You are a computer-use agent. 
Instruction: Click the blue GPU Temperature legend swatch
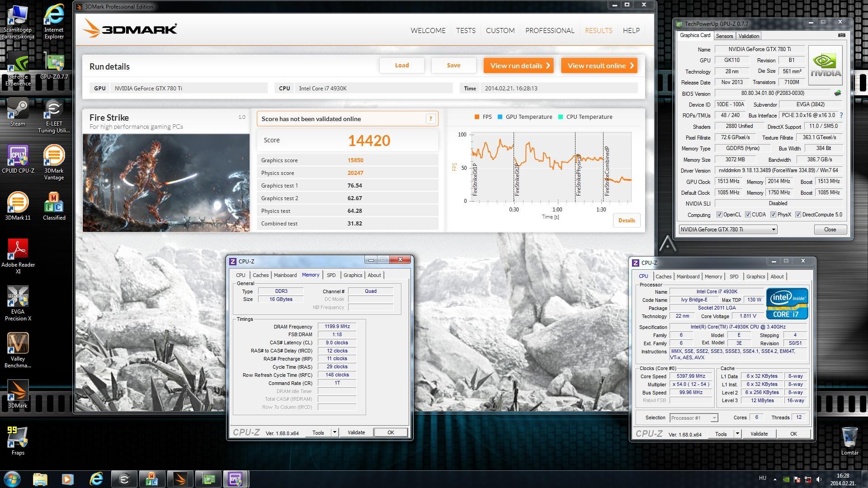[x=500, y=117]
